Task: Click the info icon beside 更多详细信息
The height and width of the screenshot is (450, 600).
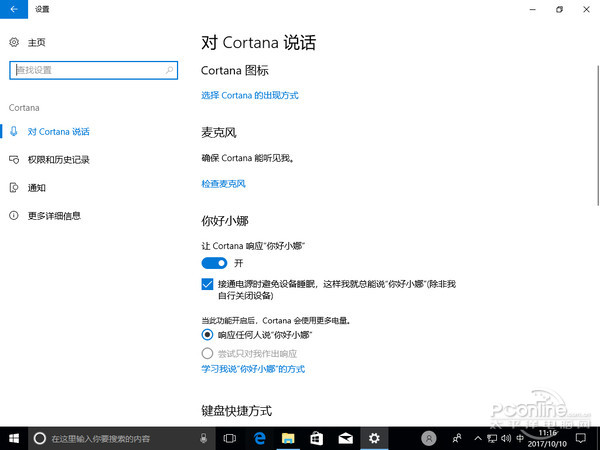Action: [14, 215]
